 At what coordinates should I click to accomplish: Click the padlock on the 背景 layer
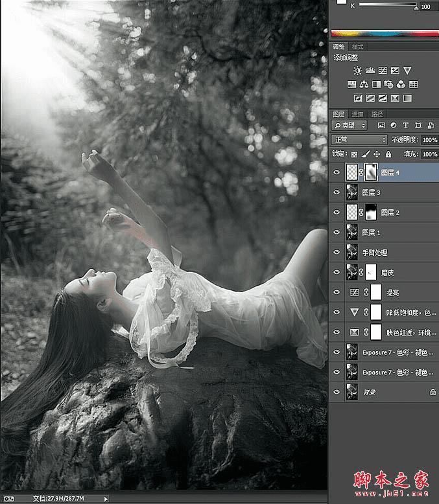pos(433,392)
